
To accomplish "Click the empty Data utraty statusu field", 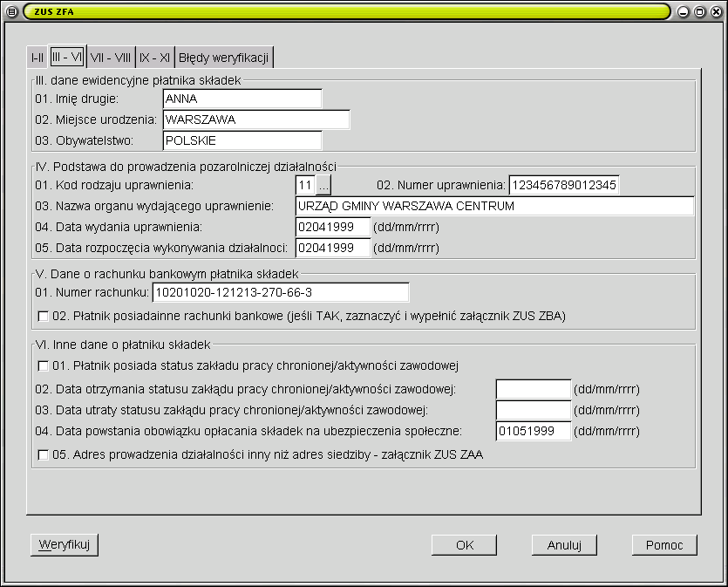I will (x=533, y=410).
